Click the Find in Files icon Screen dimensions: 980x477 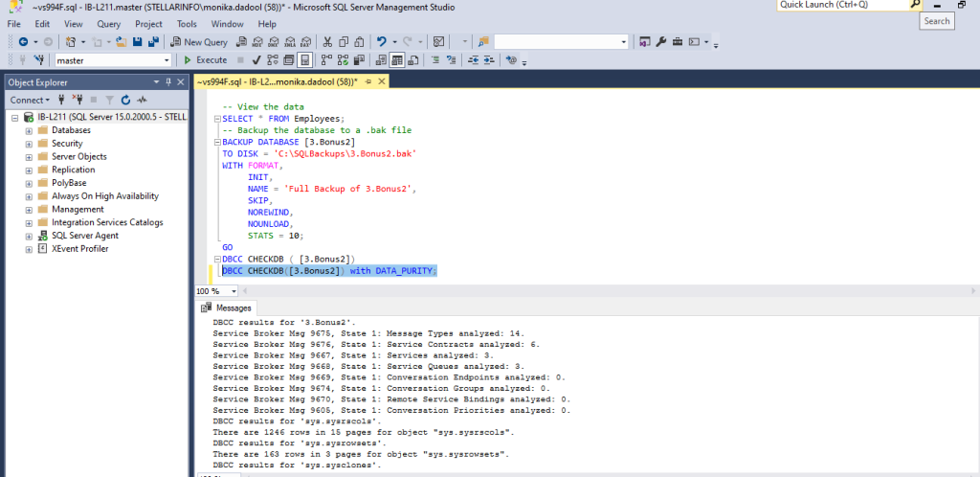pyautogui.click(x=483, y=42)
